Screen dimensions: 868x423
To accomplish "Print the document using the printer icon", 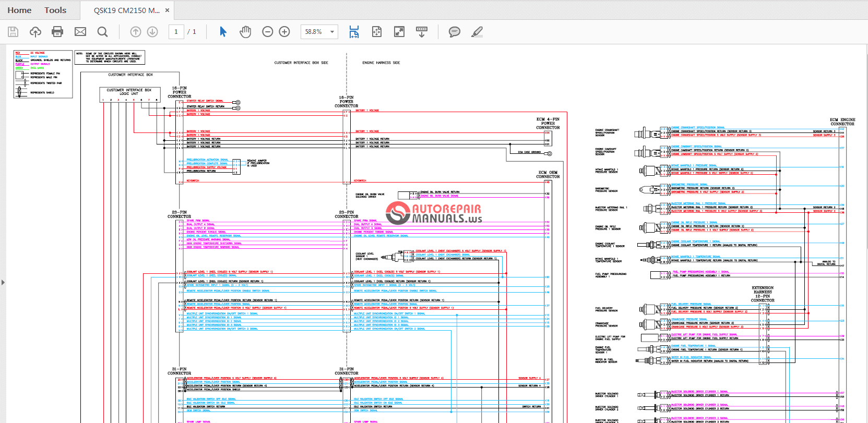I will 57,32.
